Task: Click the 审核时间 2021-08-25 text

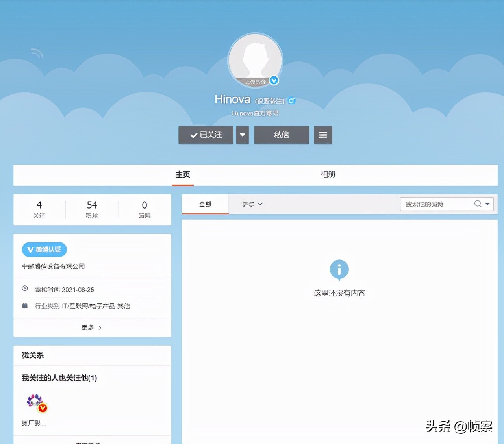Action: tap(65, 290)
